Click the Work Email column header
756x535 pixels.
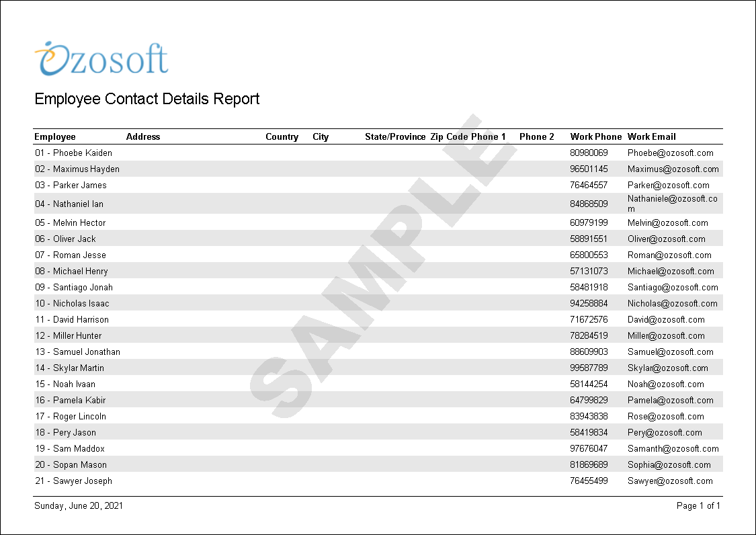coord(652,136)
